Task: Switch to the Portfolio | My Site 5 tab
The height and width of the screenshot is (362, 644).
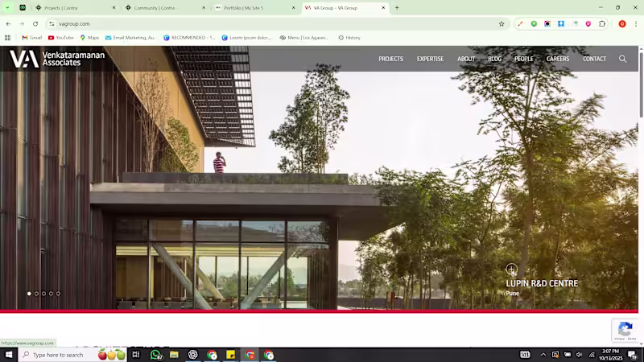Action: tap(254, 7)
